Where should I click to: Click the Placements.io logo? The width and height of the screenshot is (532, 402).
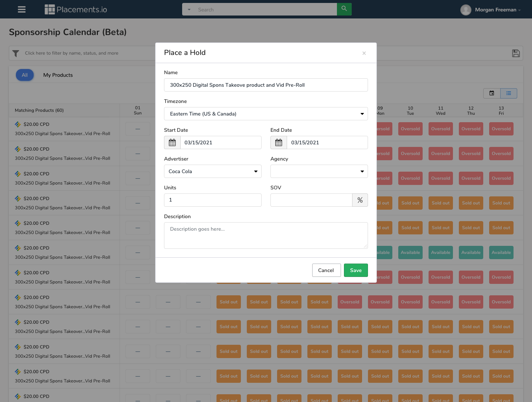click(76, 10)
